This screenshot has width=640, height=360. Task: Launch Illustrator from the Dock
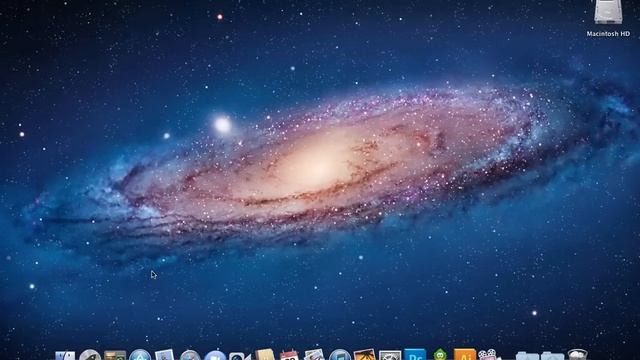[x=465, y=354]
